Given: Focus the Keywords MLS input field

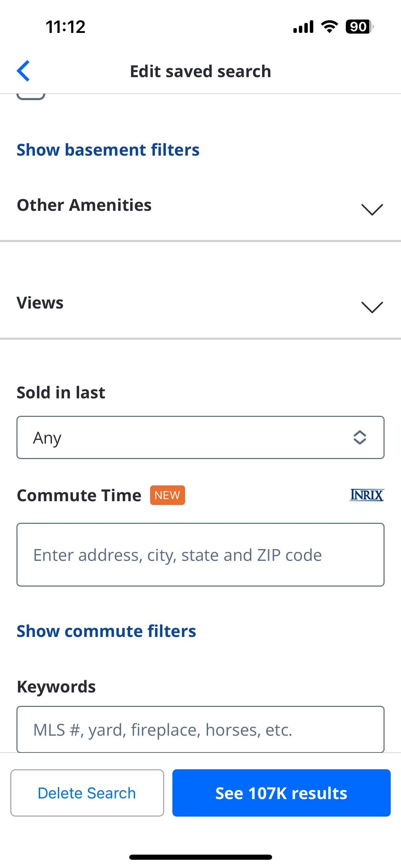Looking at the screenshot, I should [200, 730].
